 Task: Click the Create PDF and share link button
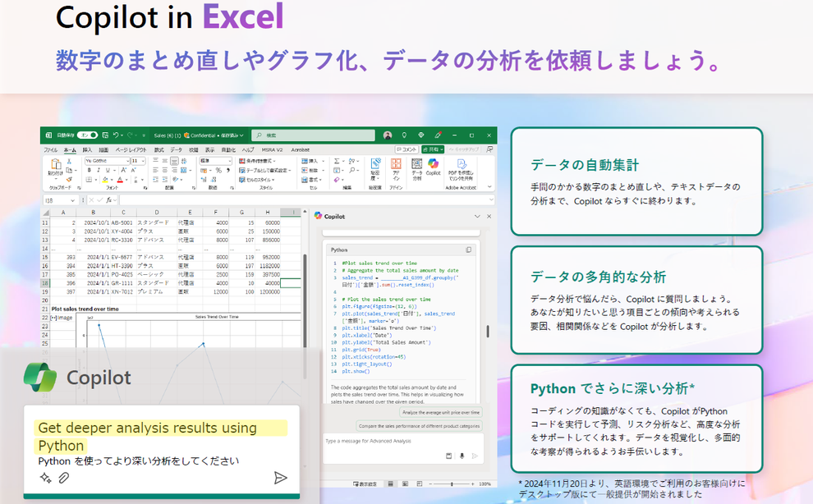[x=461, y=169]
